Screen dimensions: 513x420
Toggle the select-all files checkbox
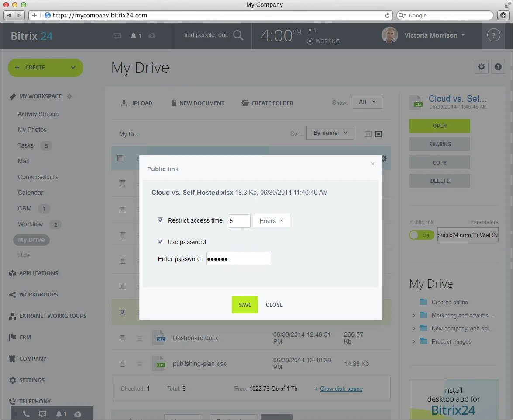121,158
